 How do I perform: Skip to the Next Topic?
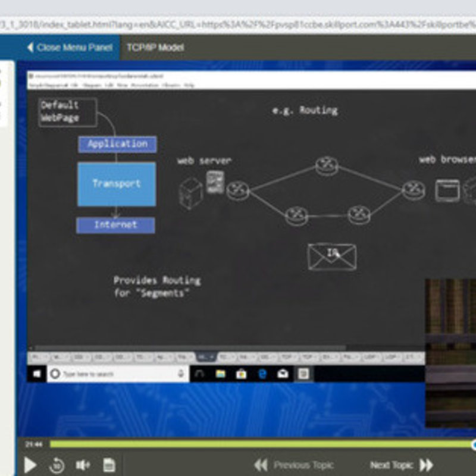402,465
